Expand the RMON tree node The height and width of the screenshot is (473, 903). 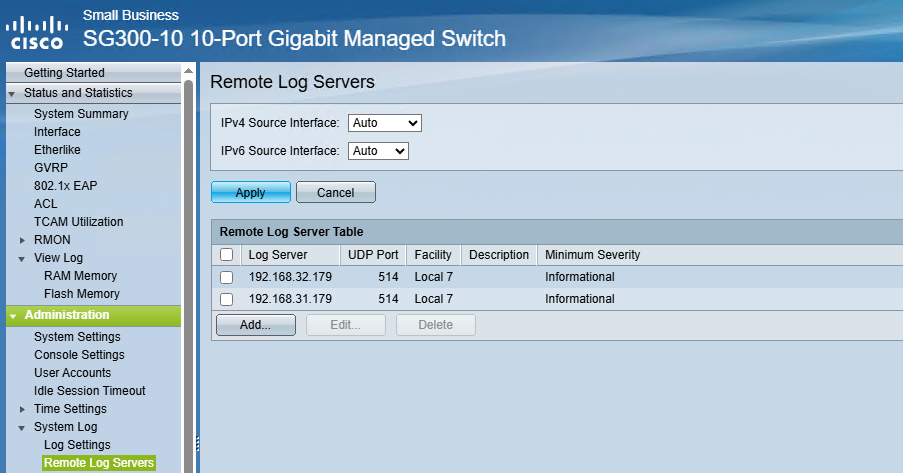(23, 240)
